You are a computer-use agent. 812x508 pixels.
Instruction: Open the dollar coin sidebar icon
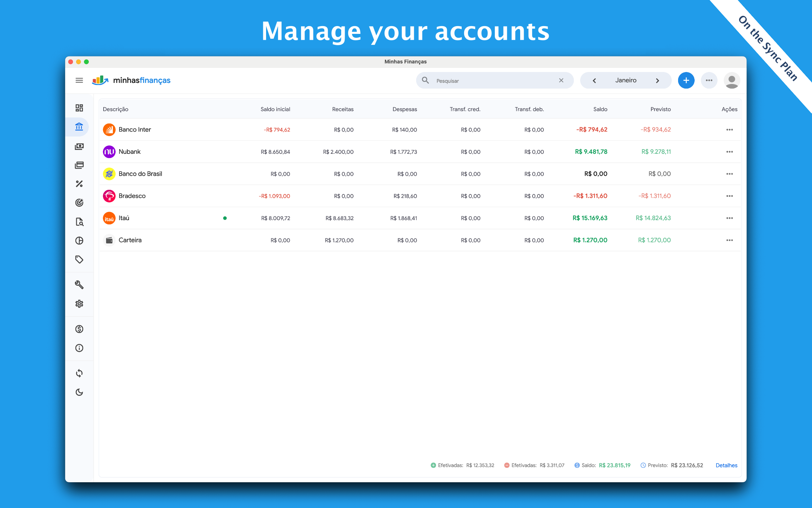pos(79,329)
